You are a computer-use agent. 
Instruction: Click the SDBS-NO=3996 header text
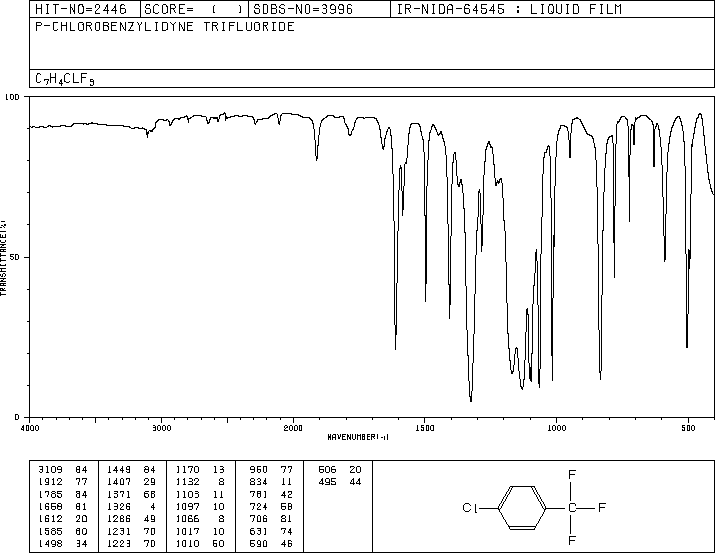pos(303,9)
